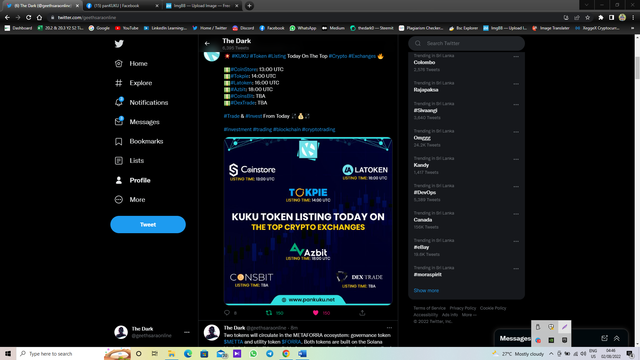Open the Bsc Explorer bookmark

tap(463, 28)
